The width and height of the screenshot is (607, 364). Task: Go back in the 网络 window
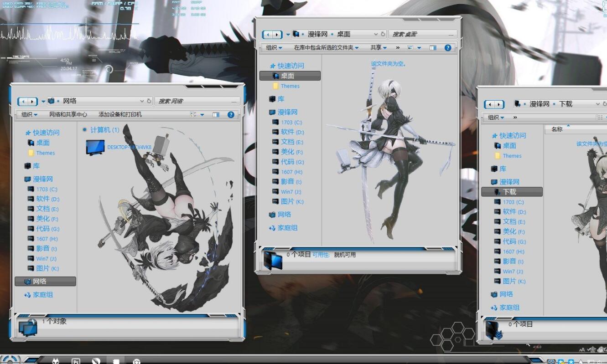point(23,102)
